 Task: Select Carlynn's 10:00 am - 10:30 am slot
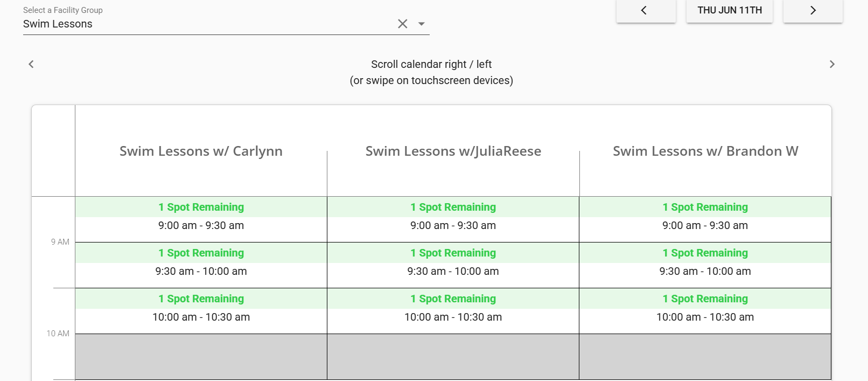201,311
